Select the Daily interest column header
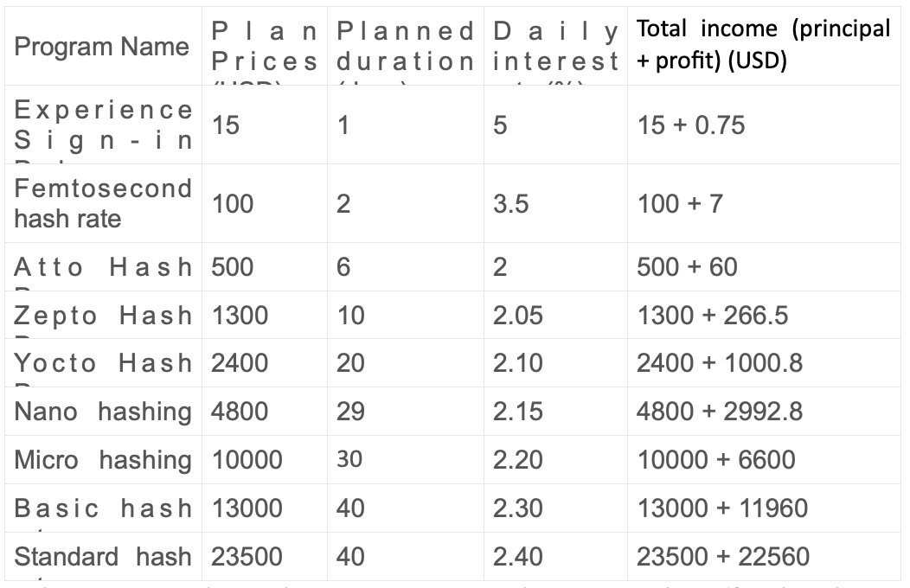 [556, 47]
